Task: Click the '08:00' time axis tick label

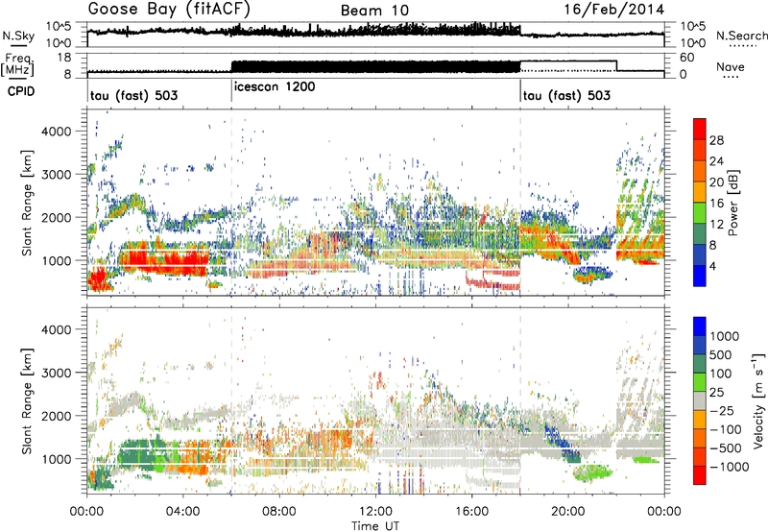Action: (279, 512)
